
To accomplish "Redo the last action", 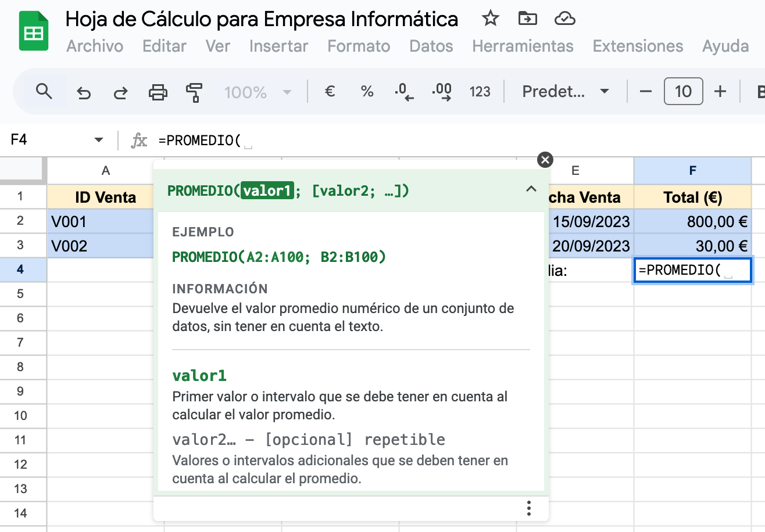I will click(x=120, y=91).
